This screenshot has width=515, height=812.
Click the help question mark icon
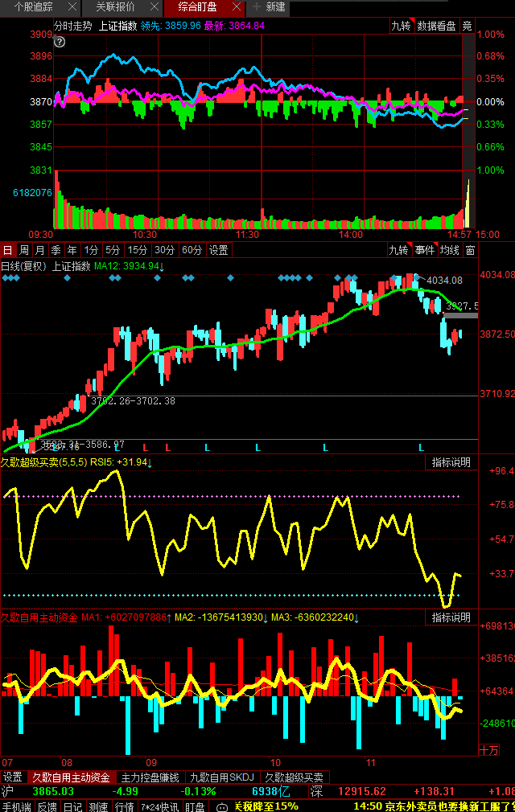point(60,42)
